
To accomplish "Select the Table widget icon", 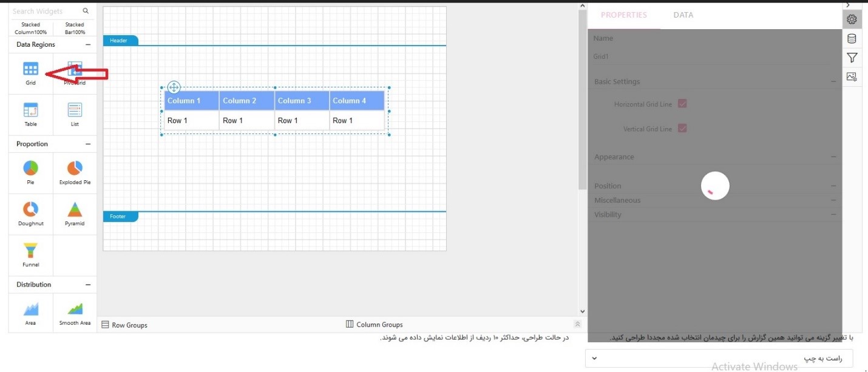I will pyautogui.click(x=30, y=110).
